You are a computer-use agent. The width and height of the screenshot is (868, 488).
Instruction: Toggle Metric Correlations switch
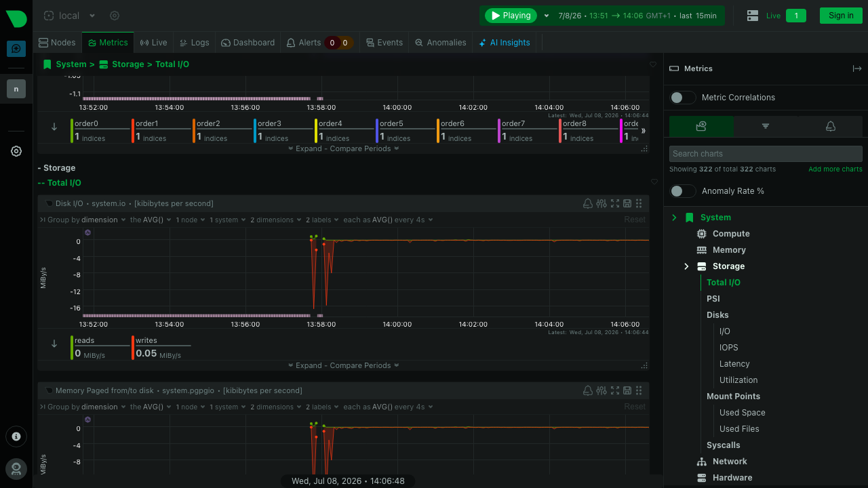682,98
